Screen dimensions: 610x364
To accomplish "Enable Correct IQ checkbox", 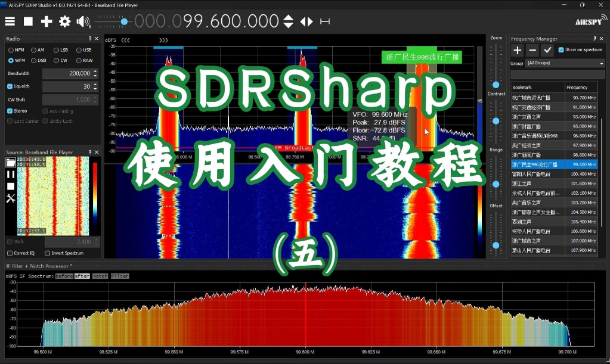I will [x=10, y=253].
